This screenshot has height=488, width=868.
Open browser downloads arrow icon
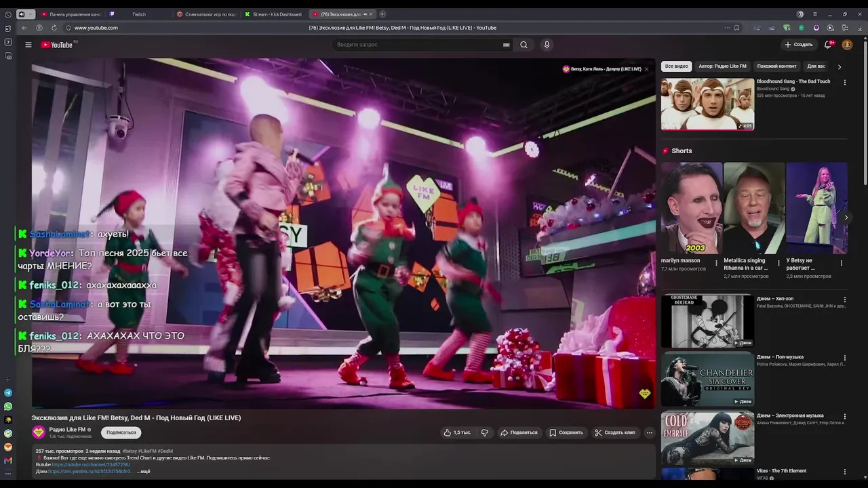pos(859,28)
